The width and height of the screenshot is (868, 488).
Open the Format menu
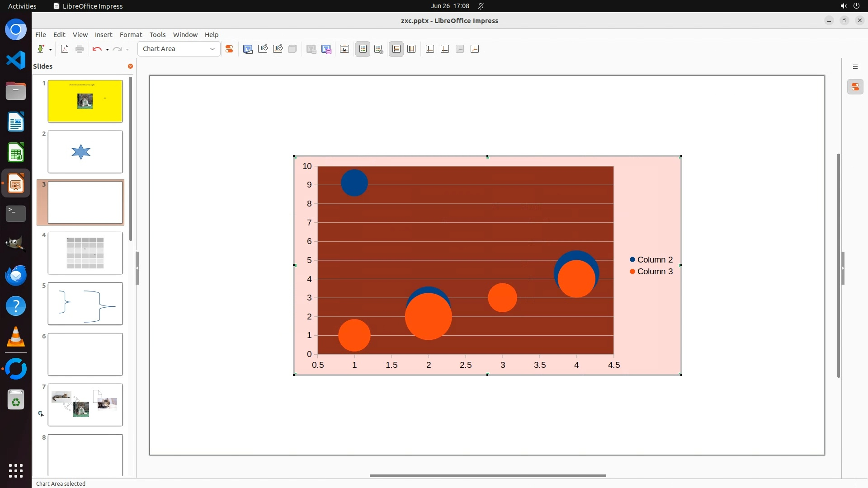[131, 34]
